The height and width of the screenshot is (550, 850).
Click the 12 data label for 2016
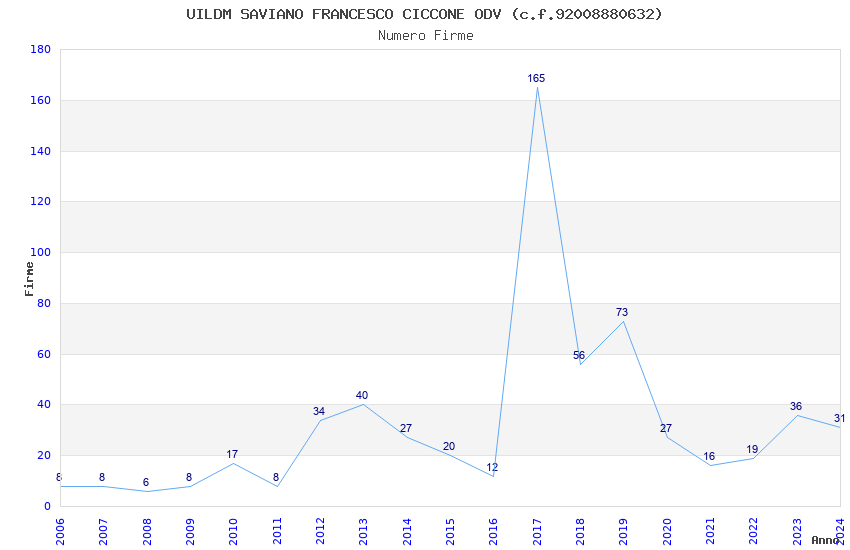click(x=492, y=467)
